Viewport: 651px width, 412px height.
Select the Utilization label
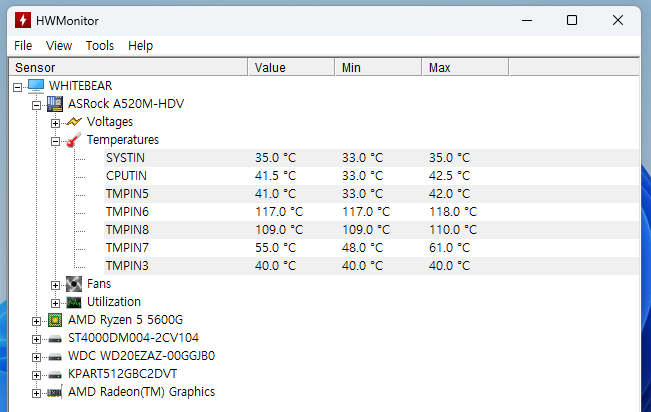[114, 302]
